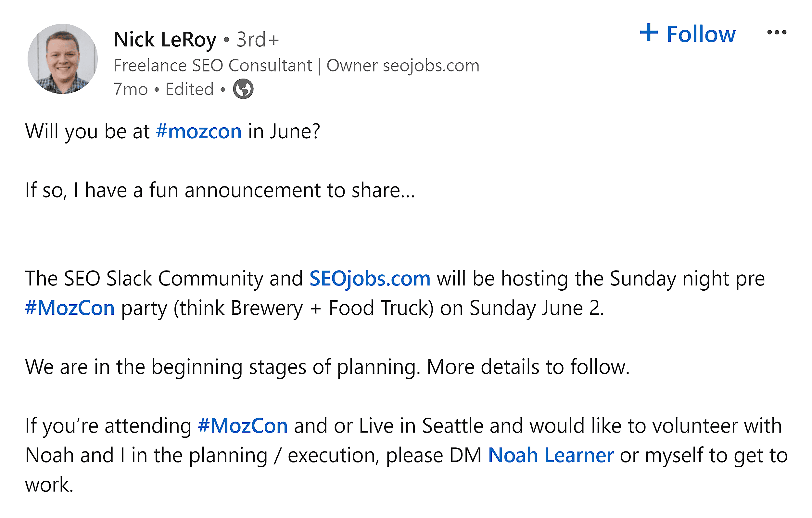Visit the SEOjobs.com link in the post
Image resolution: width=812 pixels, height=518 pixels.
(370, 278)
